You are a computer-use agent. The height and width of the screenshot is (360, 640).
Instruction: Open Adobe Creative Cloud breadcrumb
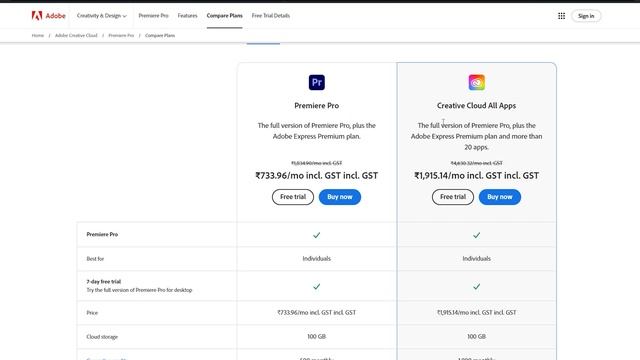[76, 36]
